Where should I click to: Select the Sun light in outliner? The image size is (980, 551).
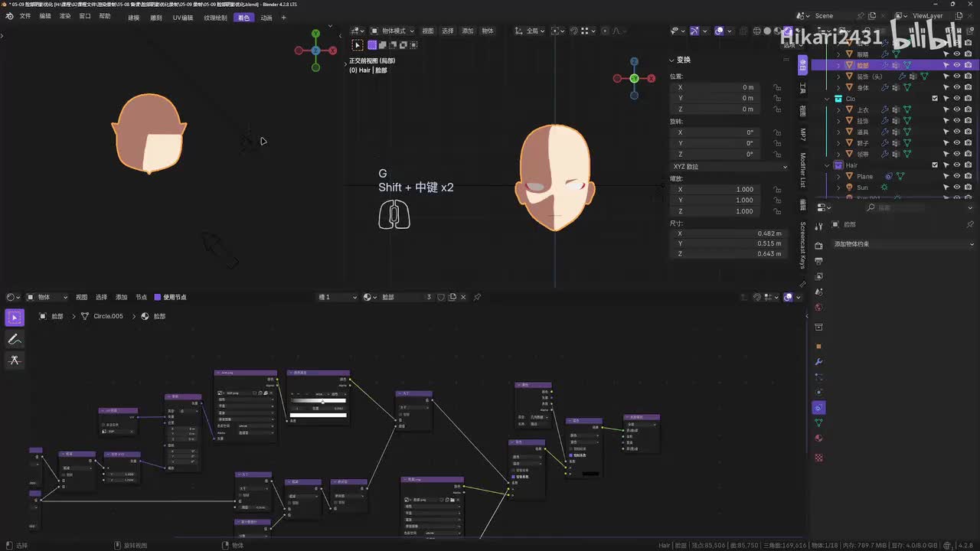pos(862,187)
